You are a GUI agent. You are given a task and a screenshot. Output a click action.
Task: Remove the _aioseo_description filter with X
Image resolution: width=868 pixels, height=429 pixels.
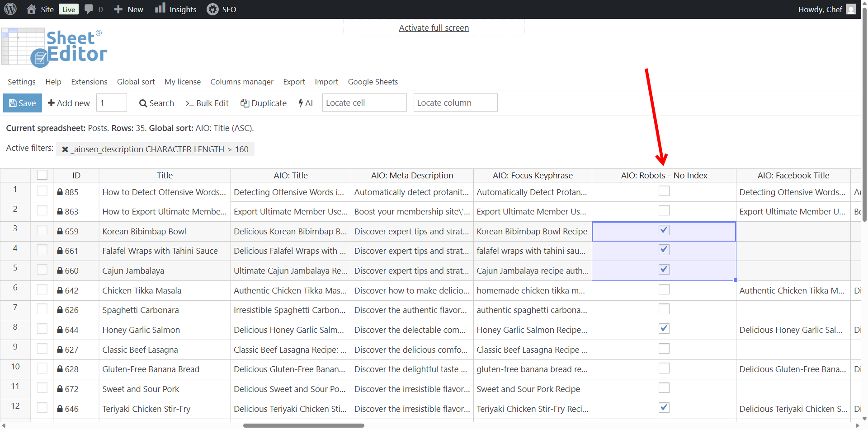click(65, 149)
